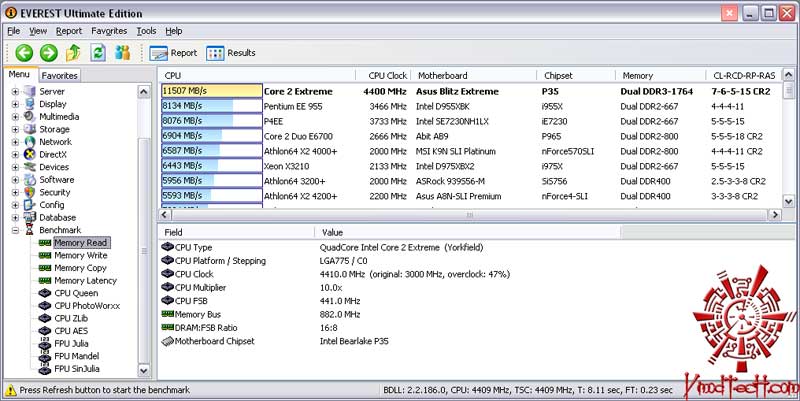Click the results horizontal scrollbar right arrow
800x401 pixels.
pos(775,215)
